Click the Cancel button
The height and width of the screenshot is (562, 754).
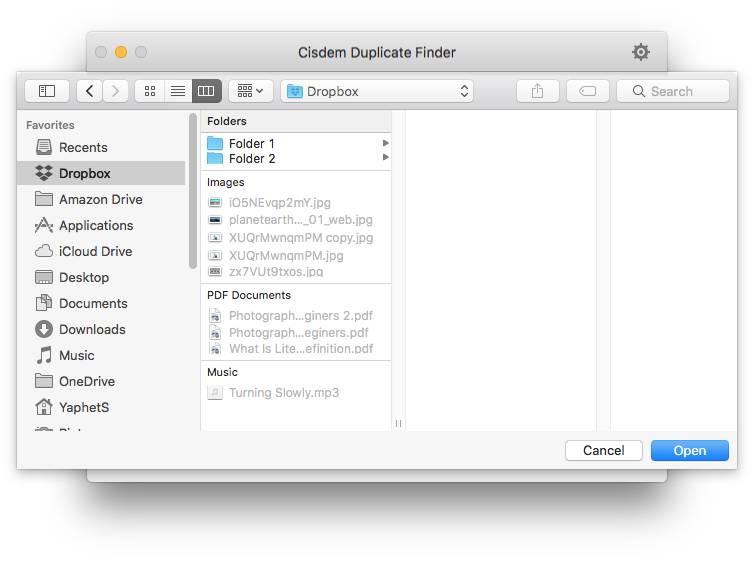tap(603, 450)
